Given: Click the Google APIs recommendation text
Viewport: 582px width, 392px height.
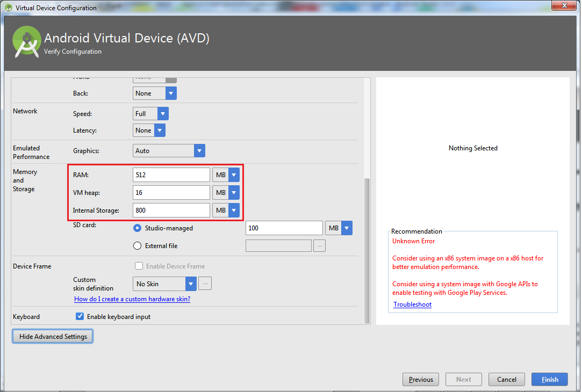Looking at the screenshot, I should (465, 288).
